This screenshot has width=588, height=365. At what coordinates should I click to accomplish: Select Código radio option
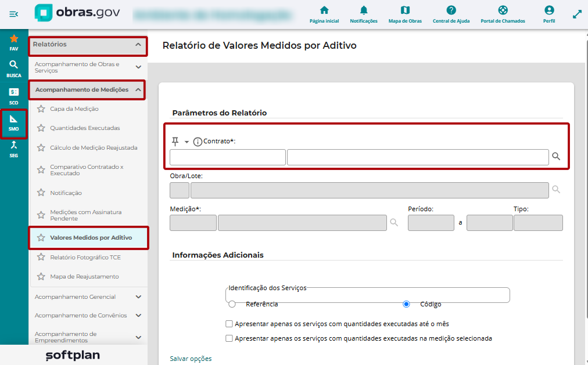pos(406,304)
